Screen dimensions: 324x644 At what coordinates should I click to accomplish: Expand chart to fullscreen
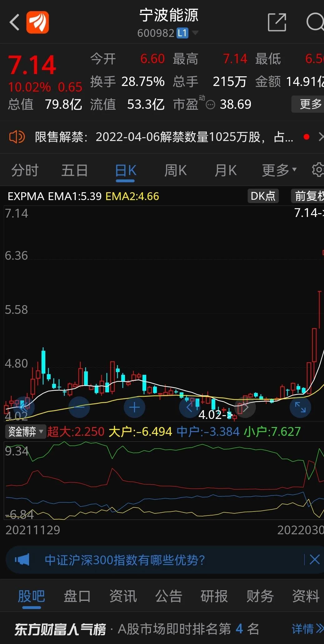[x=300, y=407]
